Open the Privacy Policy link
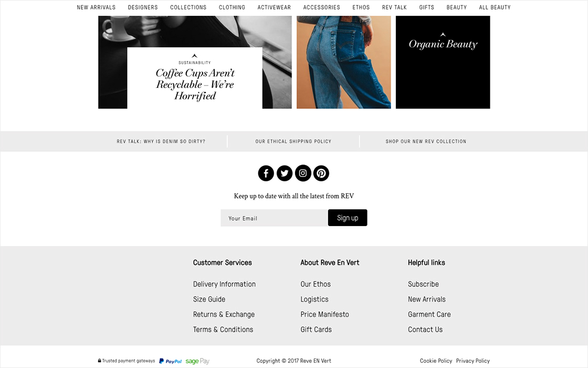The width and height of the screenshot is (588, 368). (473, 361)
